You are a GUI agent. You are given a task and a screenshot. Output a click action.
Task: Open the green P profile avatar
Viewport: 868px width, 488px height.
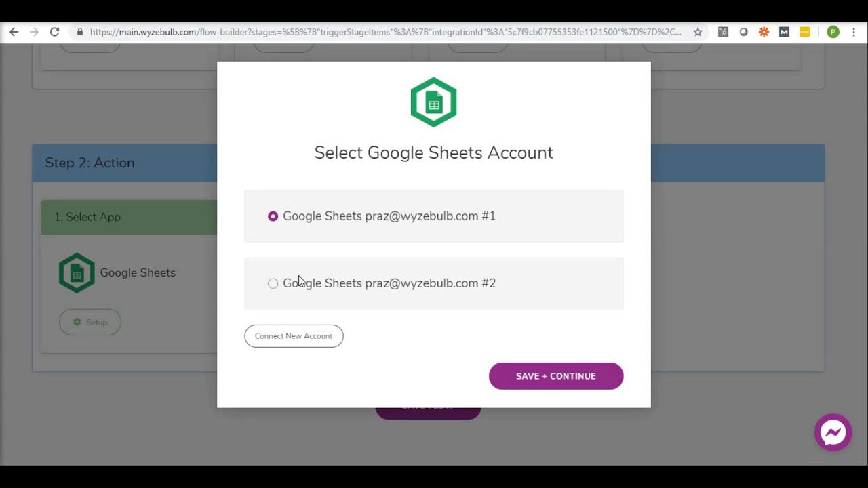point(833,32)
